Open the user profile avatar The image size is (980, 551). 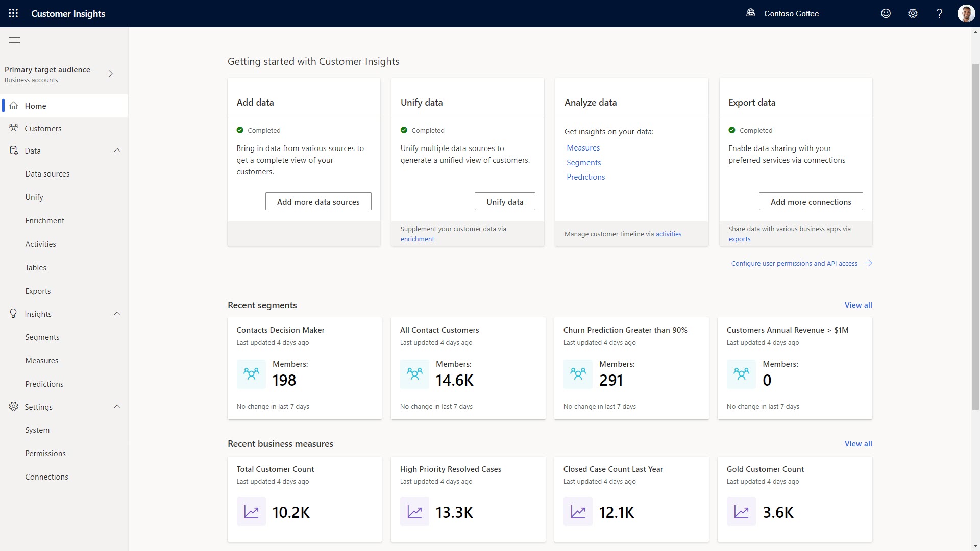(966, 13)
